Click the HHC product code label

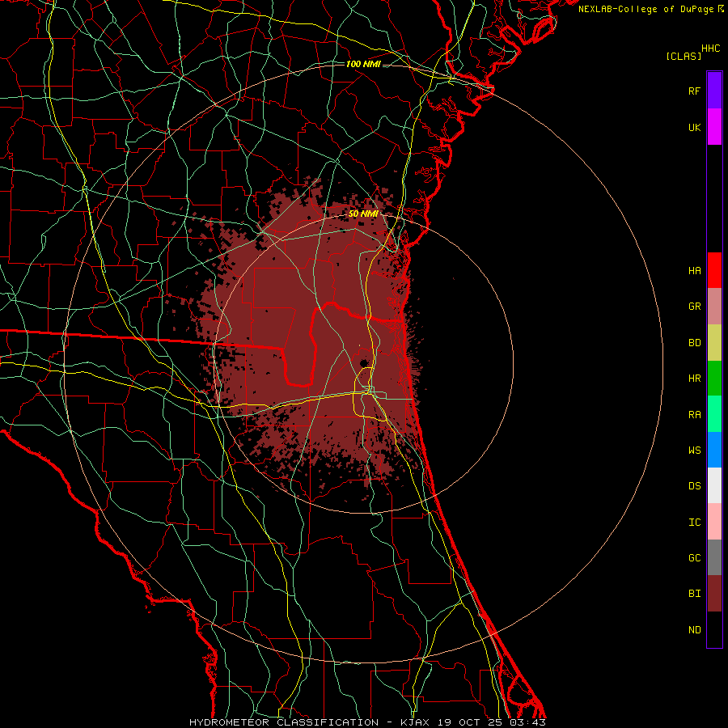point(711,49)
